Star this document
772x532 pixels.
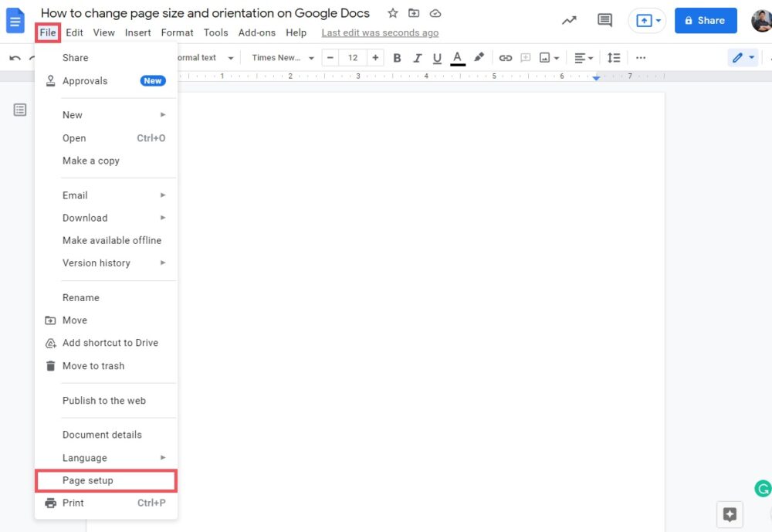tap(393, 13)
